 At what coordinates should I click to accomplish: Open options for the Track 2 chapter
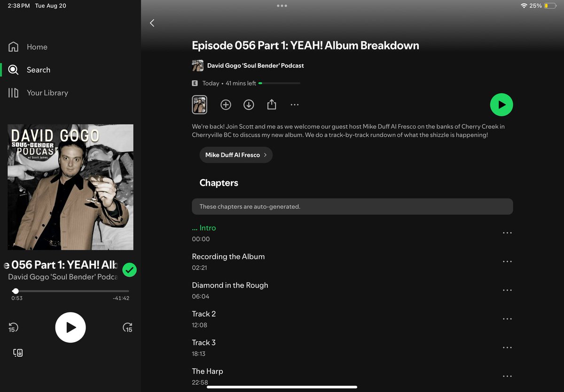pyautogui.click(x=507, y=319)
